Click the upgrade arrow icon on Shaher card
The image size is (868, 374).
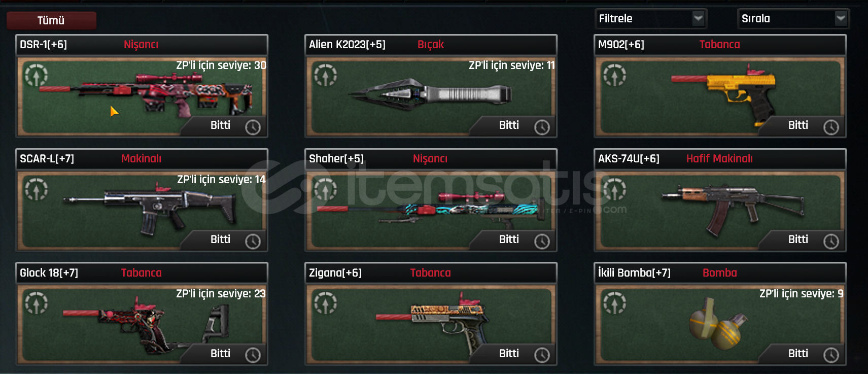[326, 190]
